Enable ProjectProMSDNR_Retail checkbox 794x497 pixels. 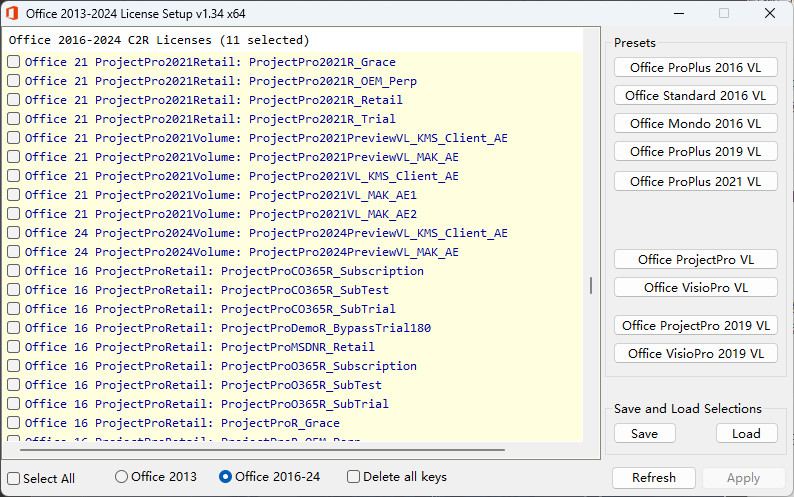tap(14, 347)
